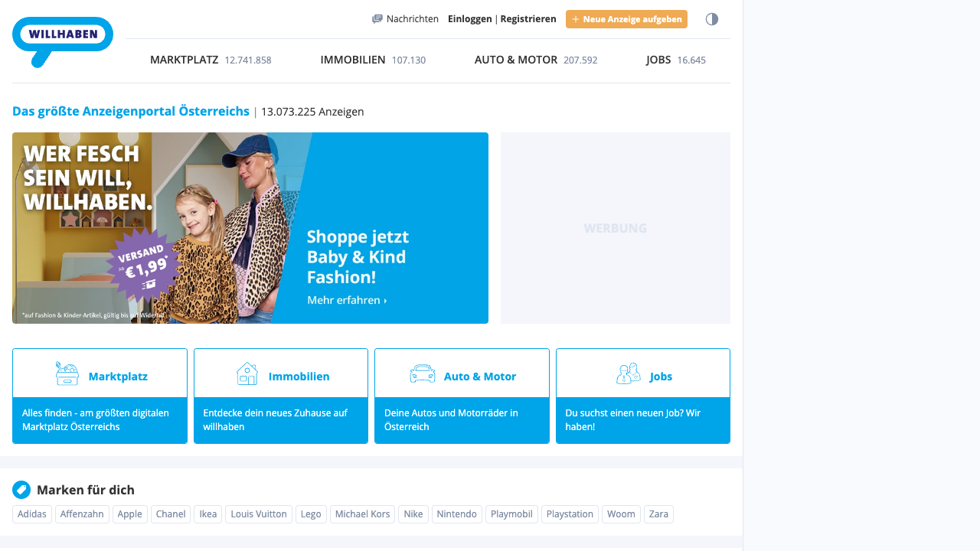Select the Playstation brand tag
This screenshot has width=980, height=551.
coord(570,514)
